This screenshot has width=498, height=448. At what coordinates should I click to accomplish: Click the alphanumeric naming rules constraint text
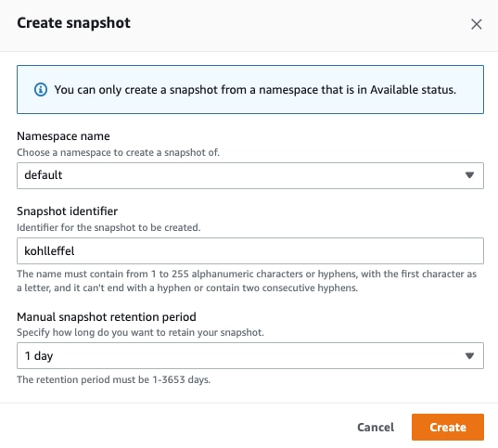(x=247, y=281)
